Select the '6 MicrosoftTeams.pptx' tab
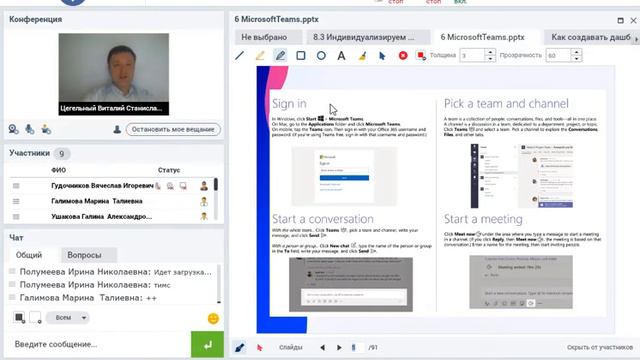This screenshot has height=360, width=640. [x=482, y=37]
